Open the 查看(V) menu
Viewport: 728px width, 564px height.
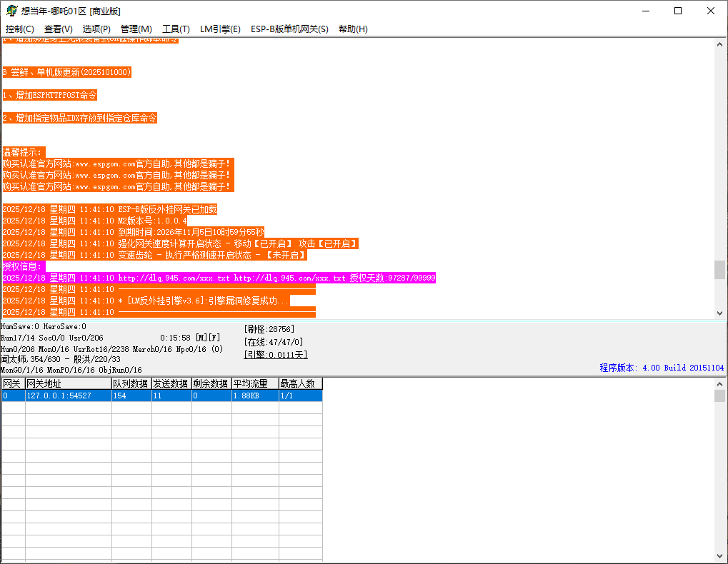coord(59,29)
